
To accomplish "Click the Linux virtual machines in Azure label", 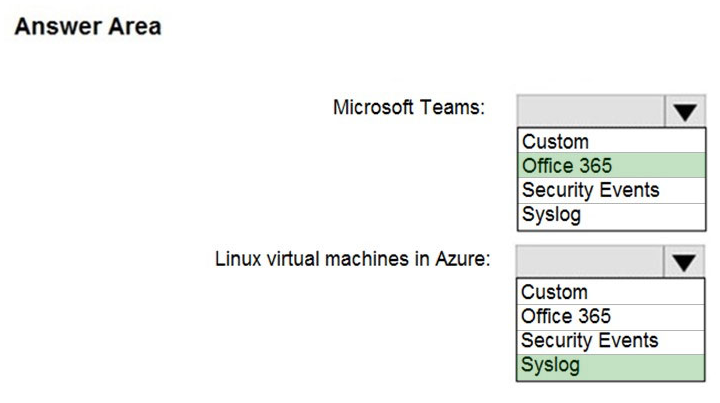I will pyautogui.click(x=353, y=259).
